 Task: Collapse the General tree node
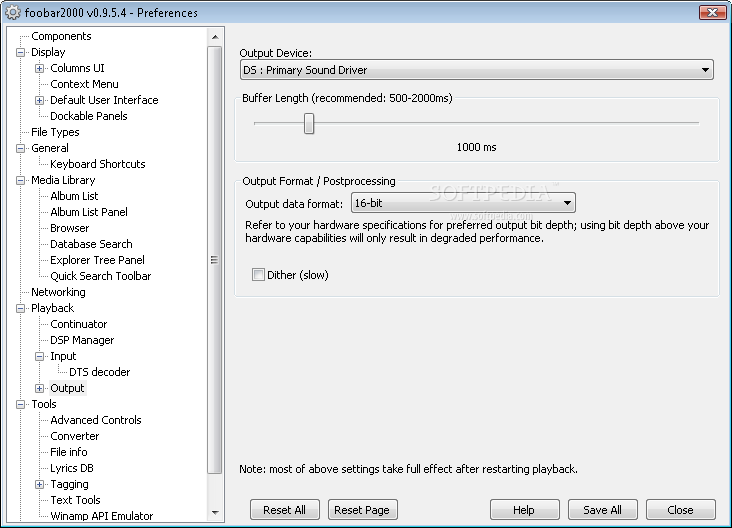20,148
